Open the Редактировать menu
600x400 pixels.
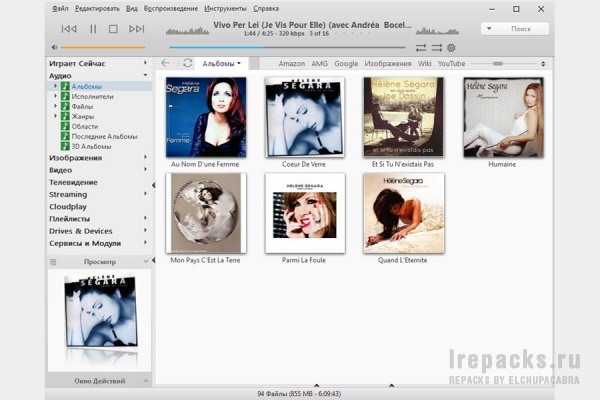point(97,8)
